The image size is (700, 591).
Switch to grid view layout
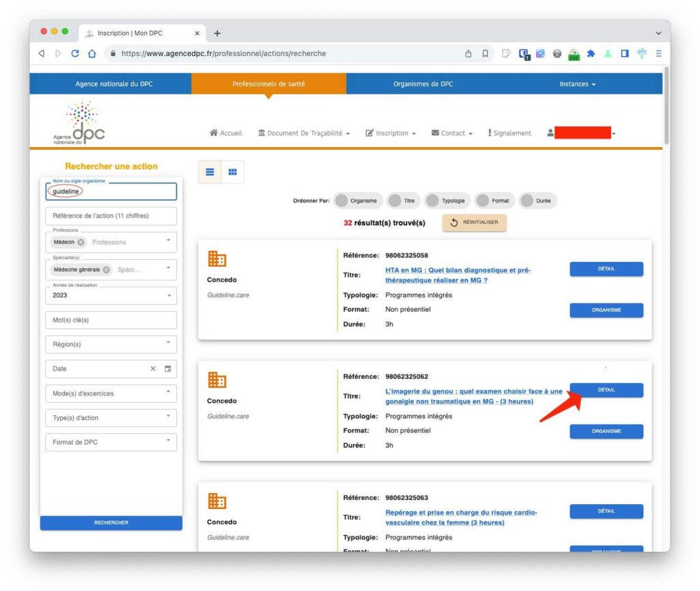[x=232, y=172]
